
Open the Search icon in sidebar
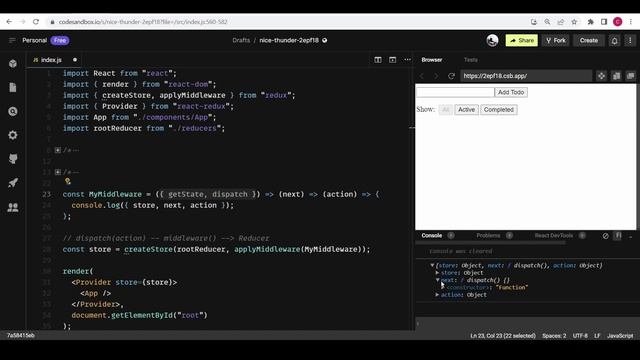[13, 111]
